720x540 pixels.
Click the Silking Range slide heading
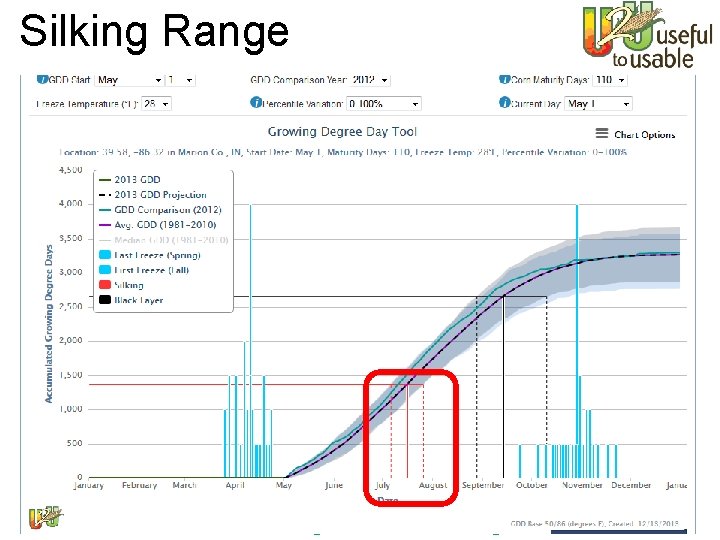(154, 31)
